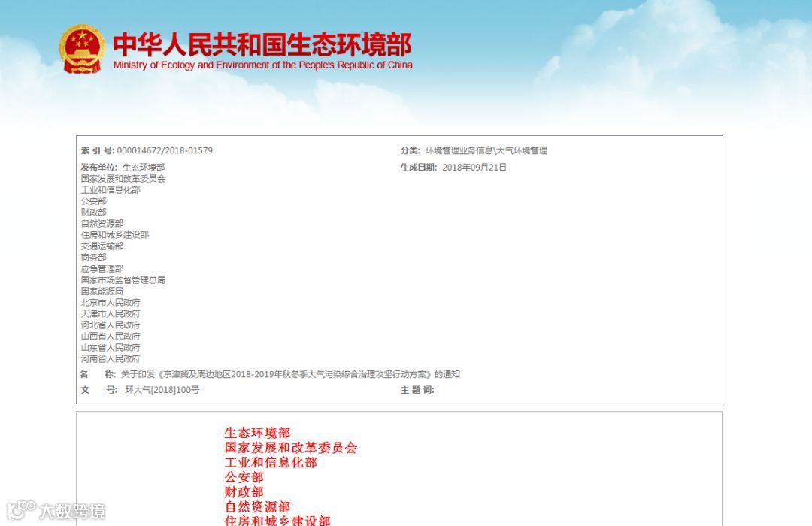Viewport: 812px width, 526px height.
Task: Select 商务部 in the publisher list
Action: [94, 257]
